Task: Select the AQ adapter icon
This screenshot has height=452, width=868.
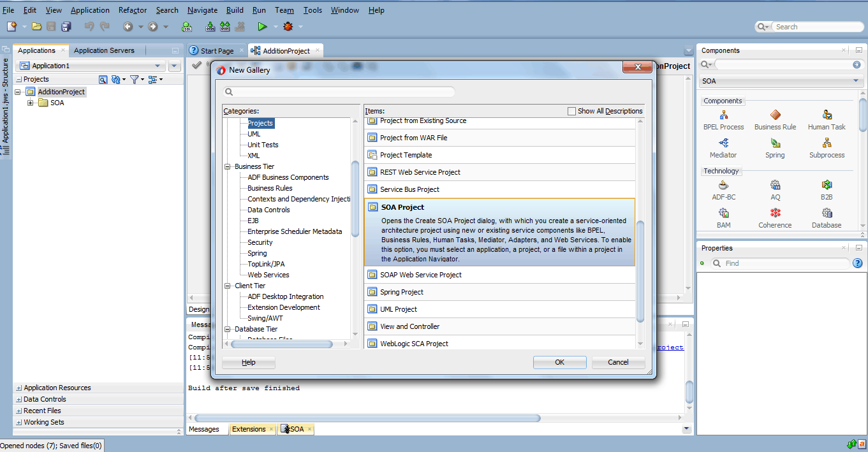Action: click(775, 185)
